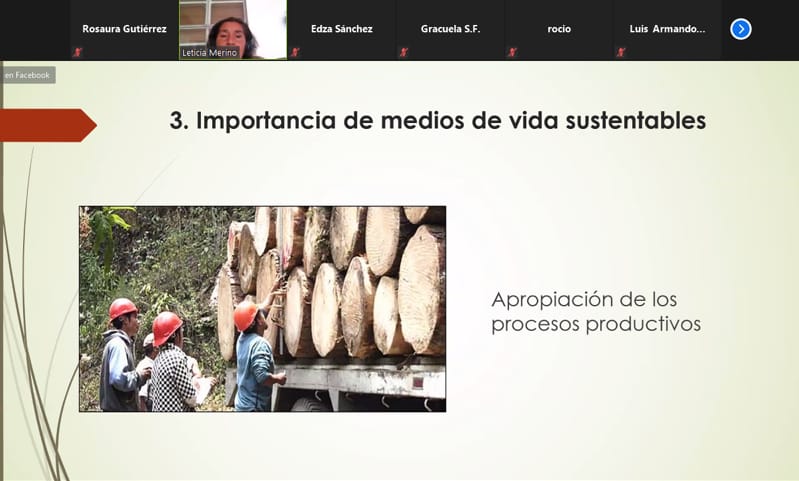This screenshot has height=481, width=799.
Task: Click the "en Facebook" live stream label
Action: tap(28, 75)
